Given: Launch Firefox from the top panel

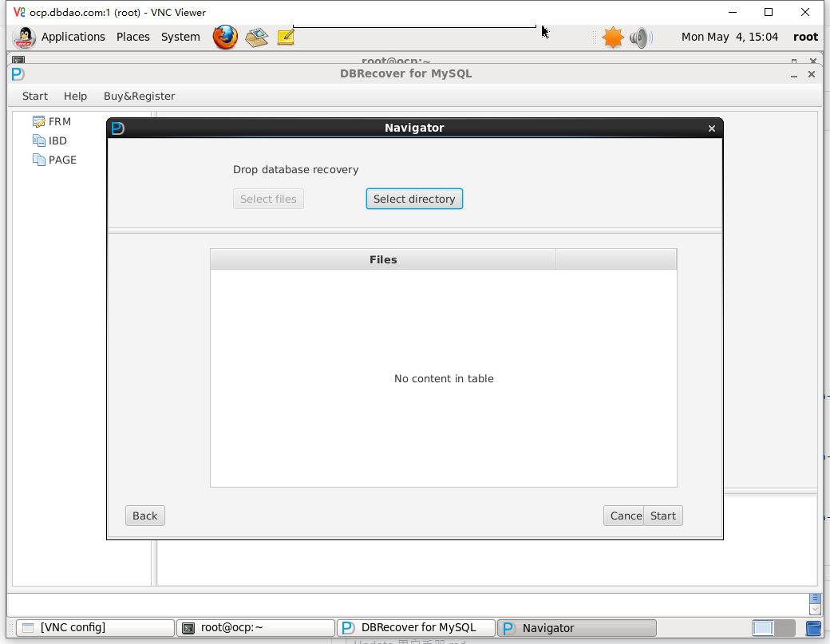Looking at the screenshot, I should click(225, 37).
